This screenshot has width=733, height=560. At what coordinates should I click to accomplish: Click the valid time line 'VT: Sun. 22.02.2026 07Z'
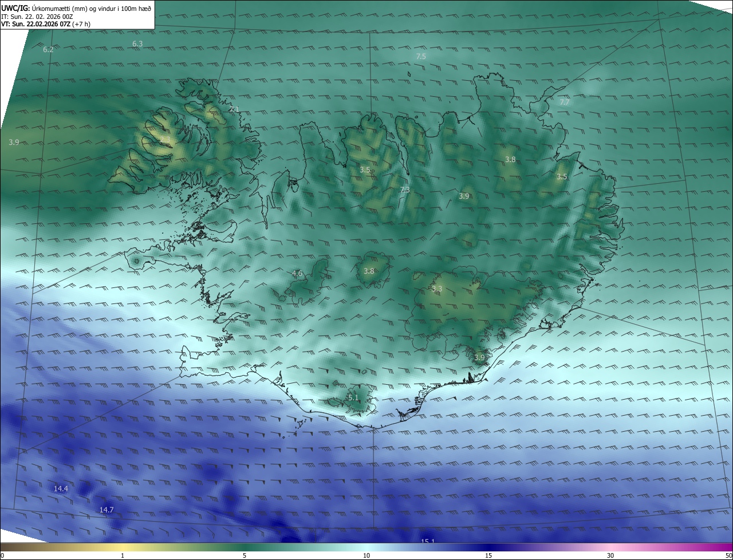(x=36, y=24)
